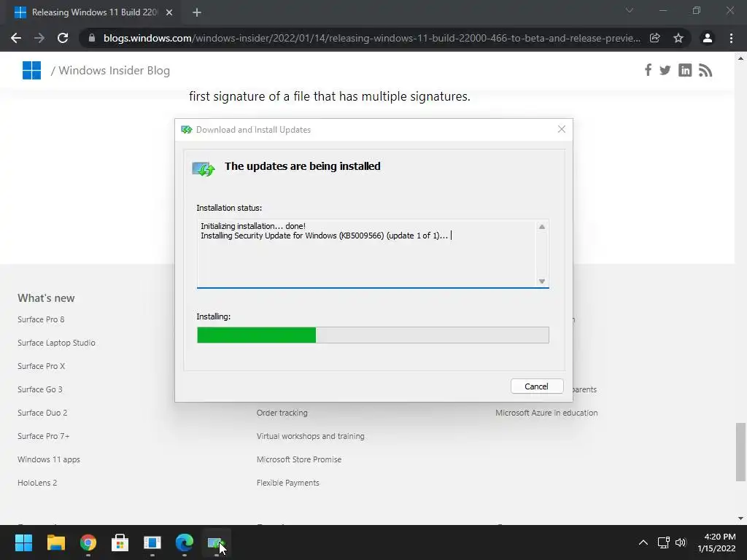Click the installation progress bar
Viewport: 747px width, 560px height.
click(373, 335)
